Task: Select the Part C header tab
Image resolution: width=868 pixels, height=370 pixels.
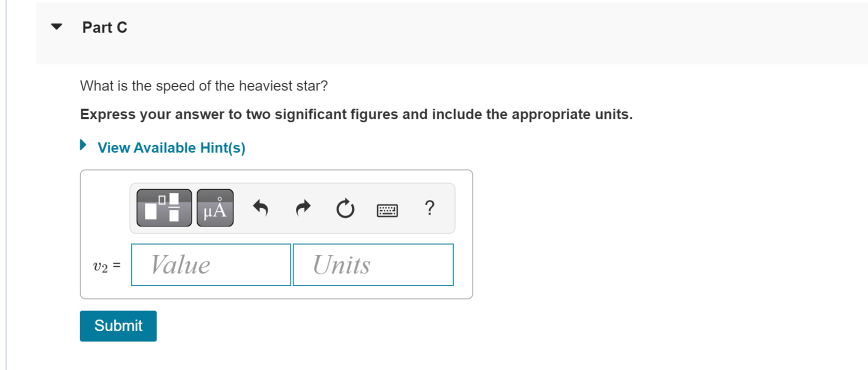Action: pyautogui.click(x=104, y=27)
